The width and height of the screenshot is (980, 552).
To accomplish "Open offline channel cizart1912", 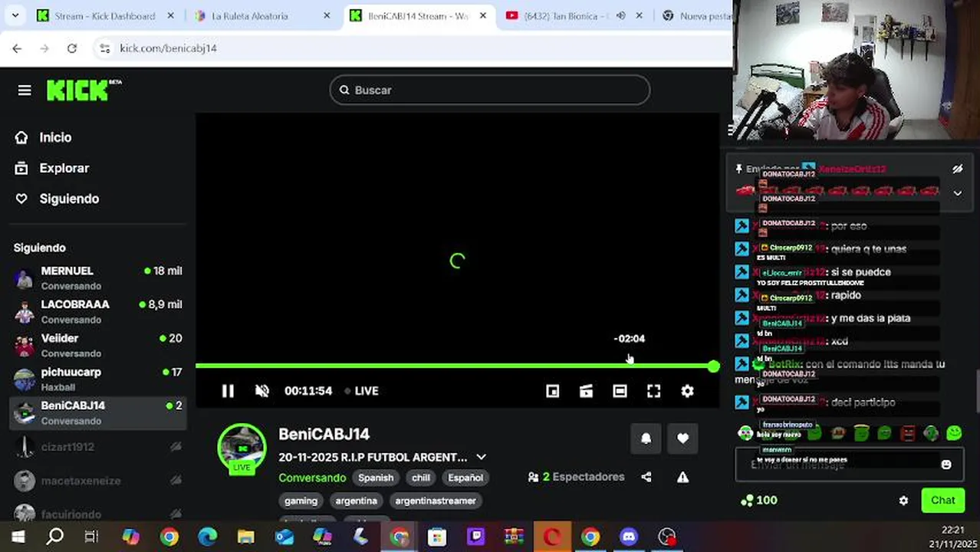I will 98,447.
